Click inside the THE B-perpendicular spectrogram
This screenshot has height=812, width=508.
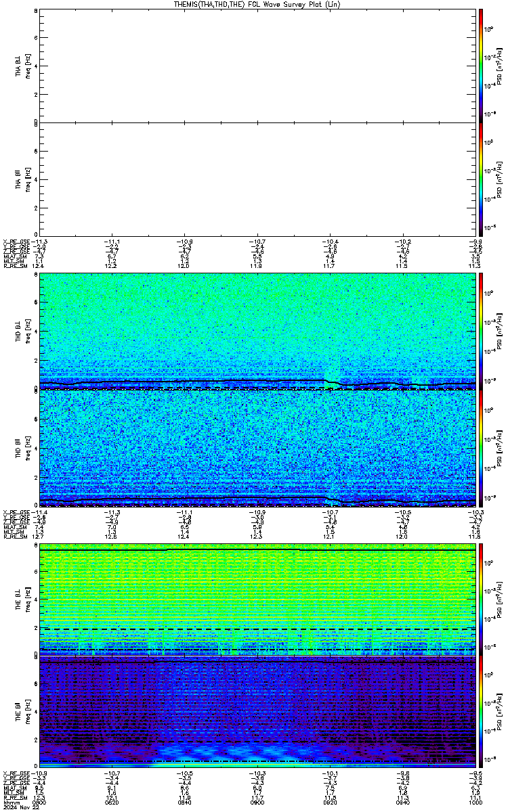point(257,600)
